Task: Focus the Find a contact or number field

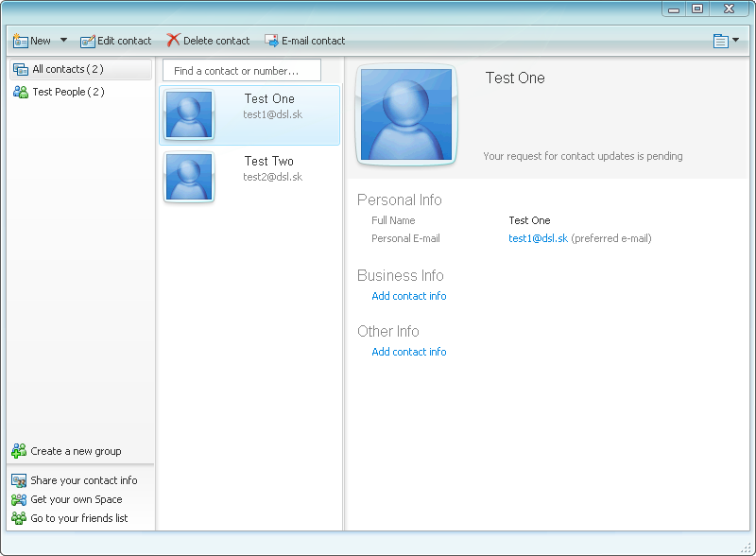Action: click(242, 71)
